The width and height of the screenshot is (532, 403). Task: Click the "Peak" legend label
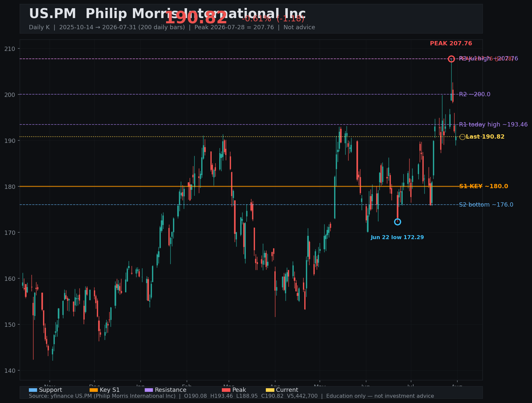[239, 390]
